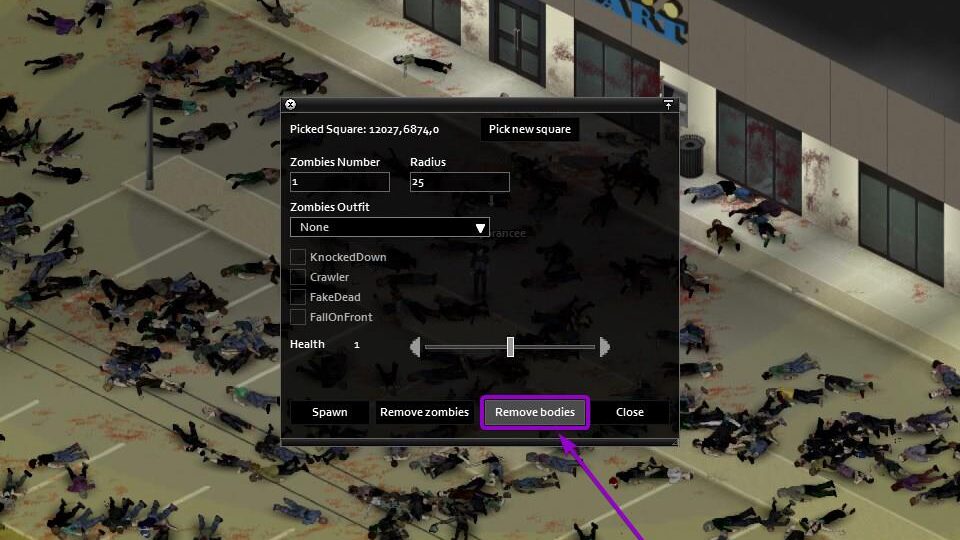Close the zombie spawner panel with X icon

click(x=291, y=105)
